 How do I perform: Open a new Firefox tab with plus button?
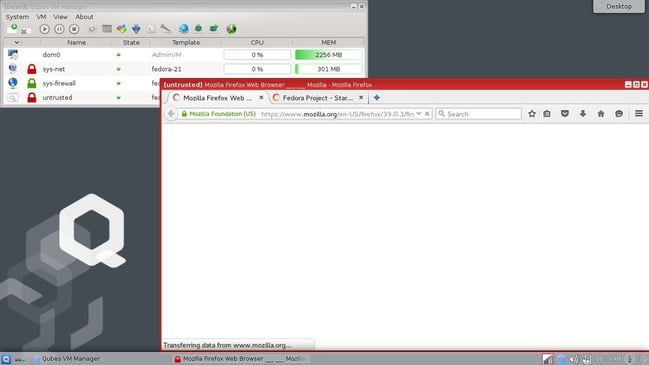click(377, 98)
